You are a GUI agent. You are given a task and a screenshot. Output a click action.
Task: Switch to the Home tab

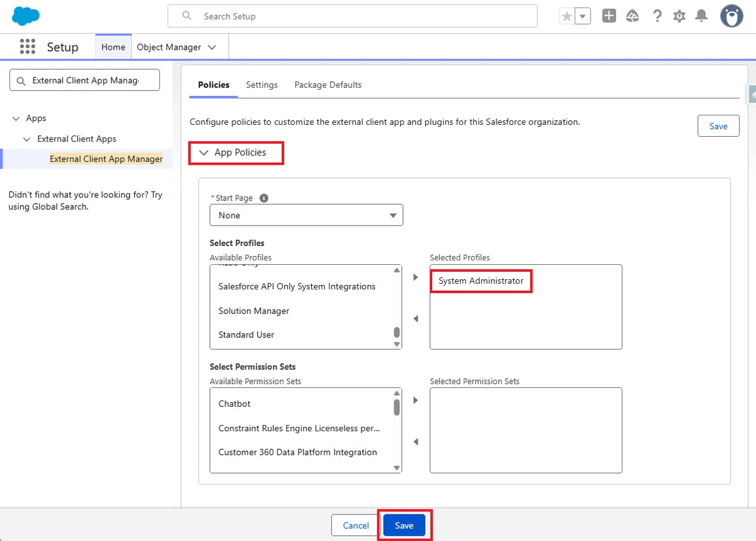coord(113,47)
